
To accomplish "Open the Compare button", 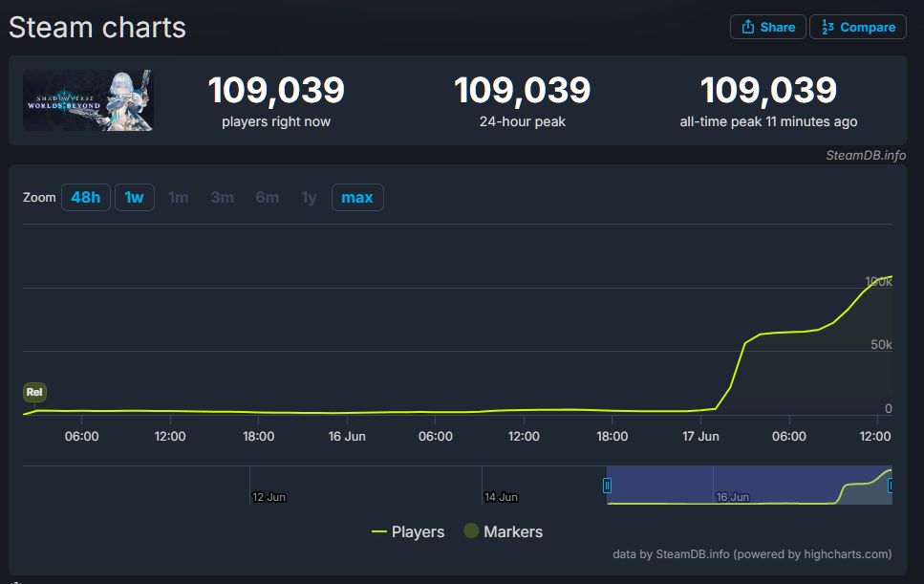I will click(857, 27).
